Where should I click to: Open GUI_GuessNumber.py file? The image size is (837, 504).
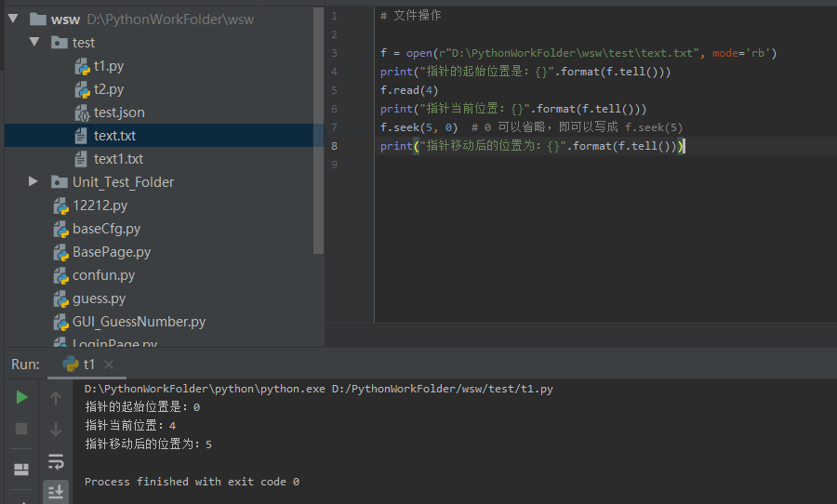click(x=139, y=322)
